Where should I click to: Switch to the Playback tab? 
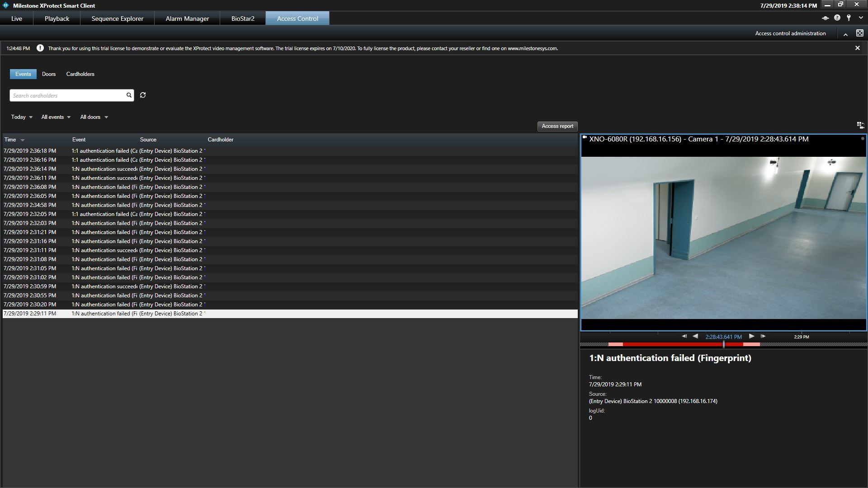(57, 19)
